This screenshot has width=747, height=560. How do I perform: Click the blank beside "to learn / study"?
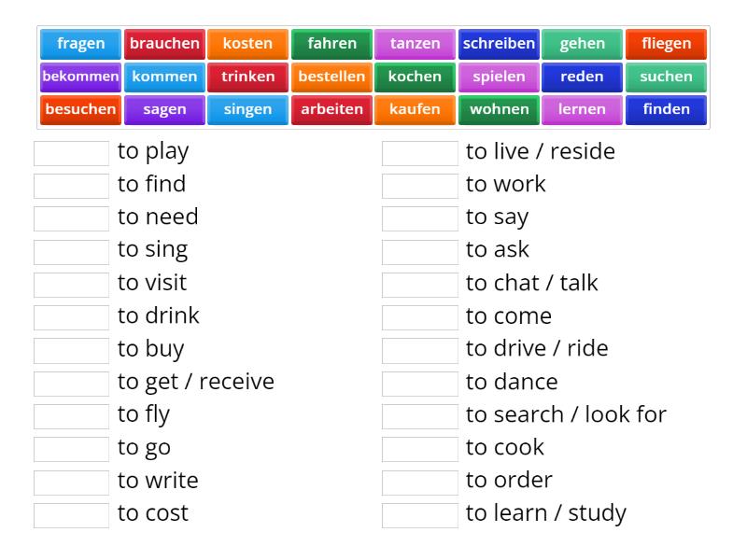click(x=419, y=512)
